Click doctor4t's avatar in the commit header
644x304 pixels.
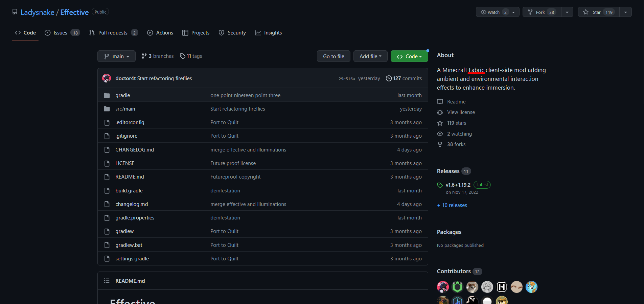click(x=107, y=78)
